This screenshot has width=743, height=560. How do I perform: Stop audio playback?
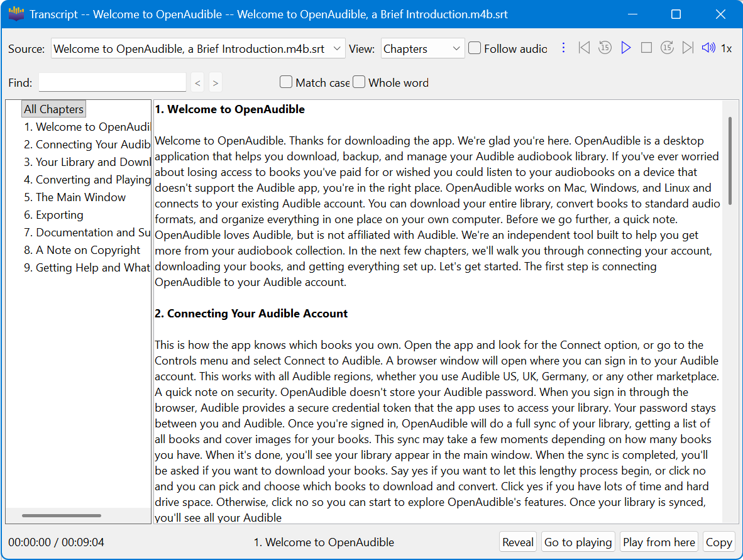pos(646,48)
